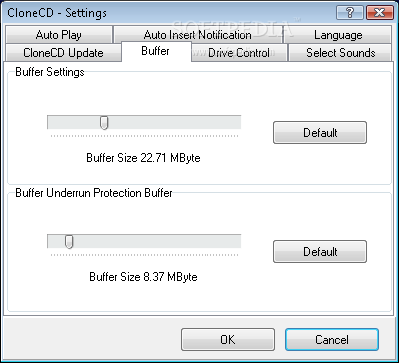This screenshot has height=363, width=399.
Task: Click Underrun Protection slider track right of thumb
Action: [157, 242]
